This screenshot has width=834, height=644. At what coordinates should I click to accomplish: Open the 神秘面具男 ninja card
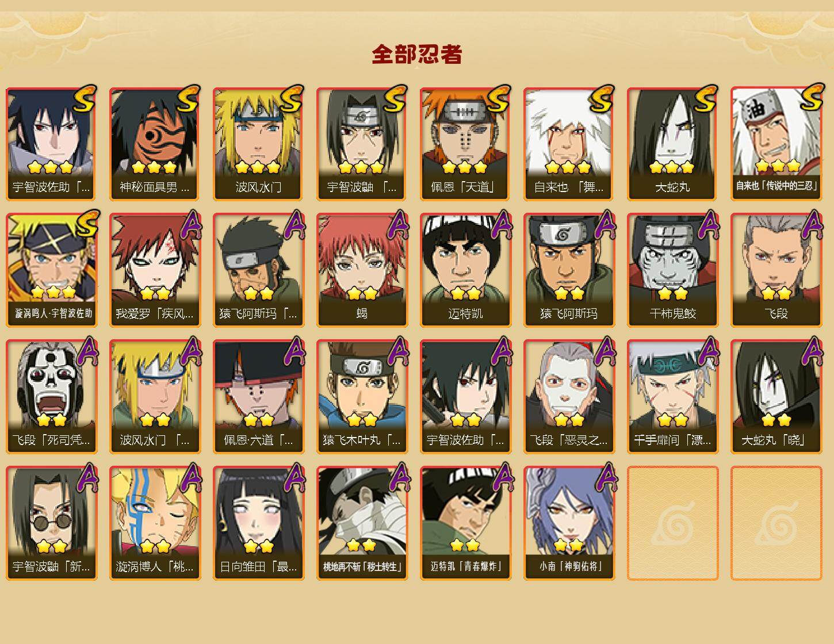(155, 144)
